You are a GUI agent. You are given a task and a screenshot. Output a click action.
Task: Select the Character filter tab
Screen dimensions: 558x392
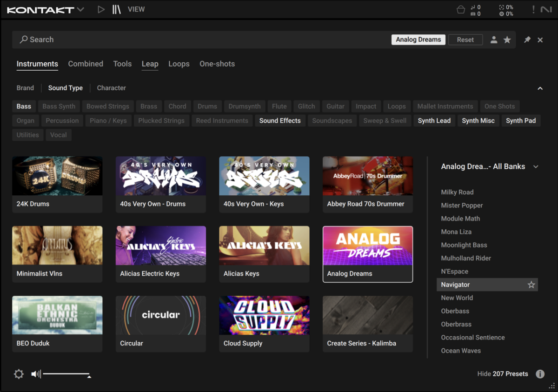[x=111, y=88]
